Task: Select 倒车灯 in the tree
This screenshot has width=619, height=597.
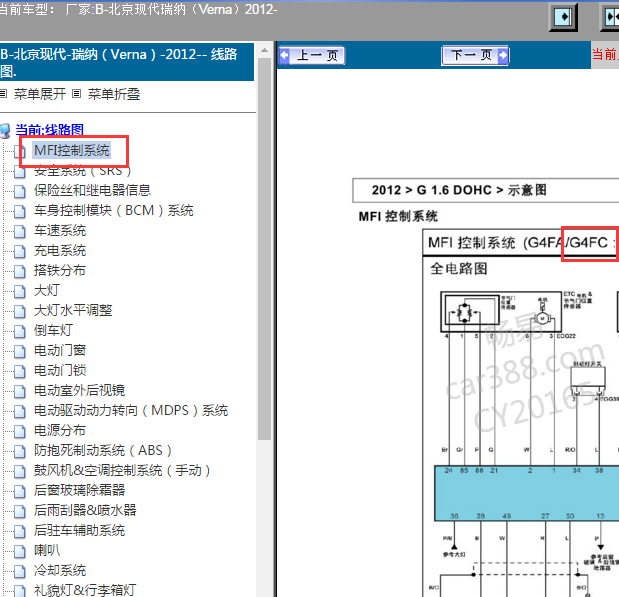Action: (x=53, y=330)
